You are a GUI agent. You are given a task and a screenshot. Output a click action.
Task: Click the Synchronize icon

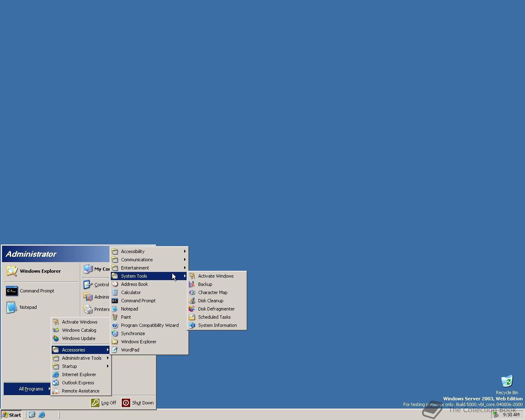click(x=115, y=333)
